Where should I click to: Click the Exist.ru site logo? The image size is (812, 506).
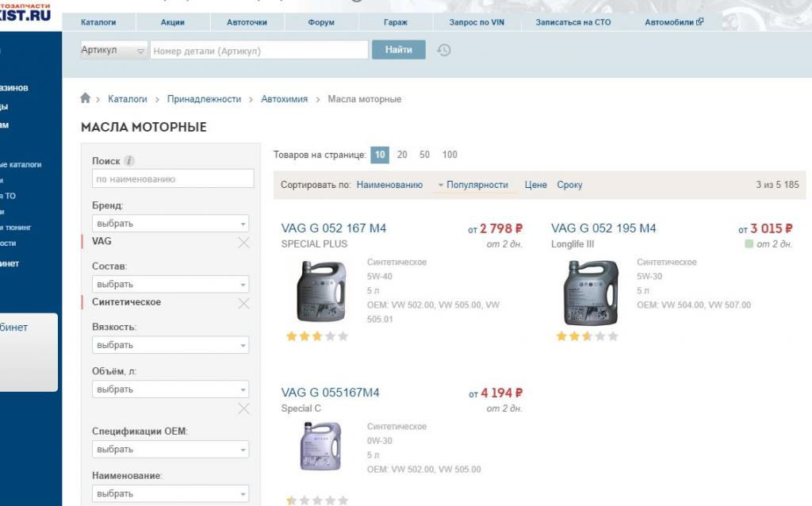[x=25, y=12]
